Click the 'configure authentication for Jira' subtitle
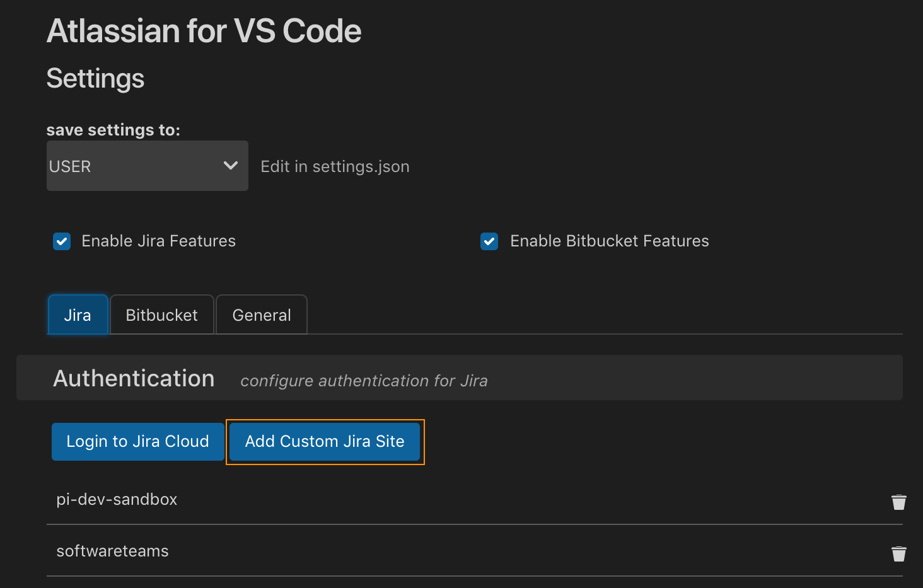The width and height of the screenshot is (923, 588). (364, 381)
